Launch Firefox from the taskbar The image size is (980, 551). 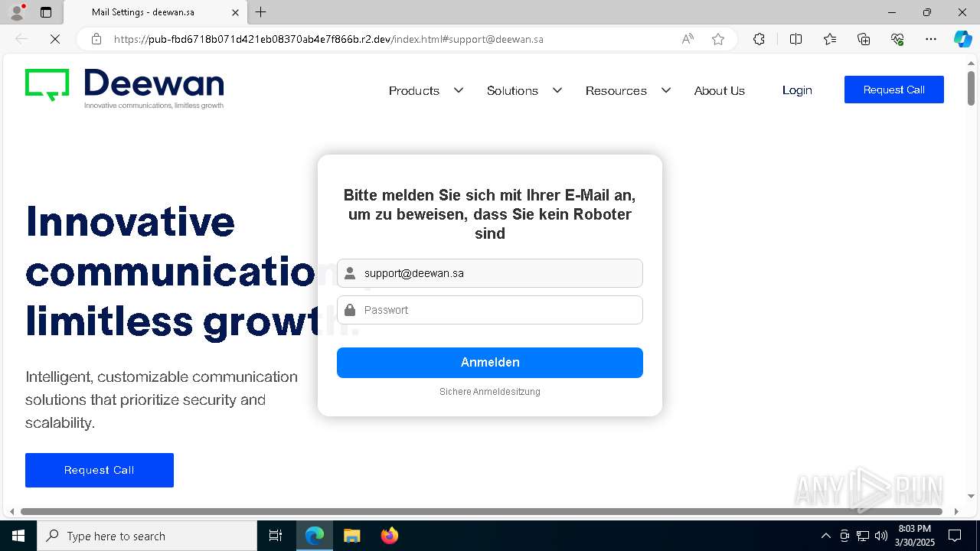[390, 536]
